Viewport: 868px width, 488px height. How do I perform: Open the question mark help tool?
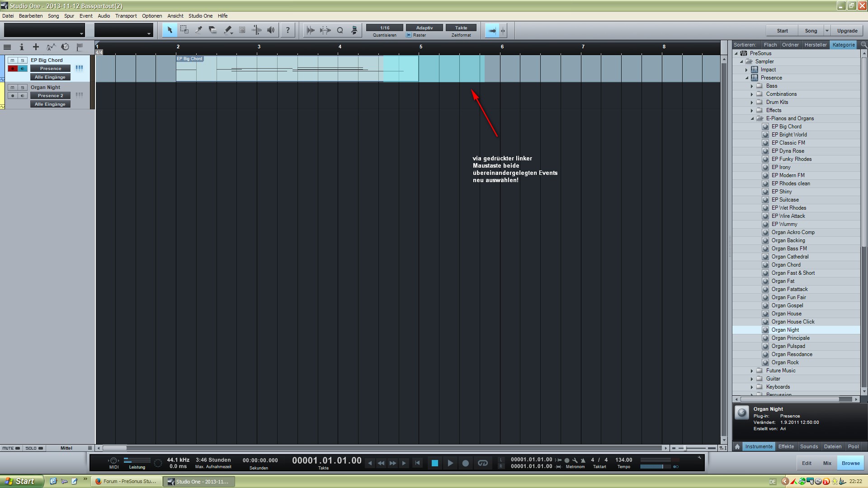[288, 30]
